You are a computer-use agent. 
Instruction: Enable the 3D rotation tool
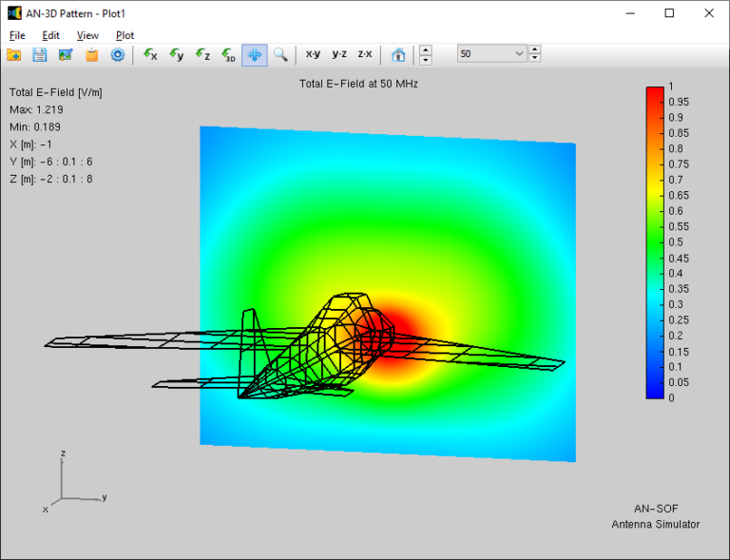click(x=228, y=54)
